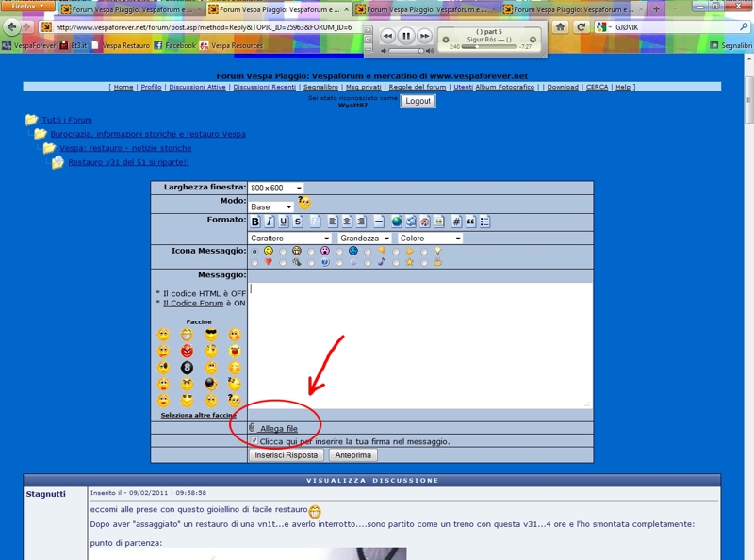Open the search engine selector dropdown

point(604,27)
